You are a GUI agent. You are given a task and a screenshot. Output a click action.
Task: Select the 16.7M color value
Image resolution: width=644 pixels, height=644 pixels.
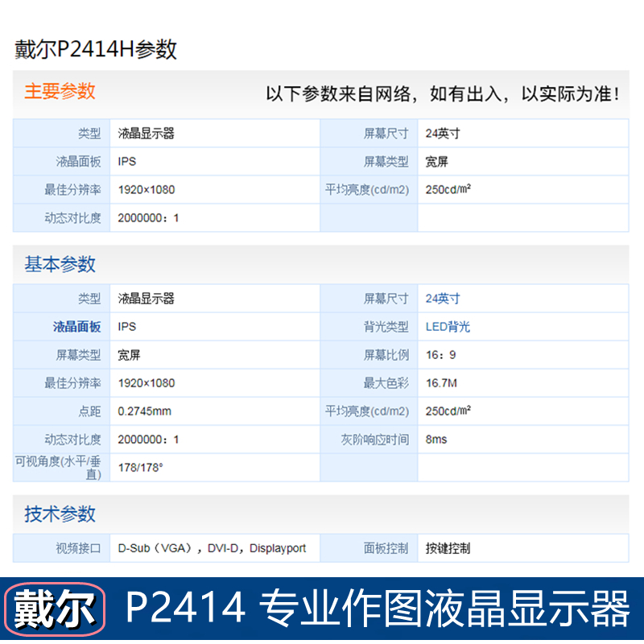[x=441, y=383]
